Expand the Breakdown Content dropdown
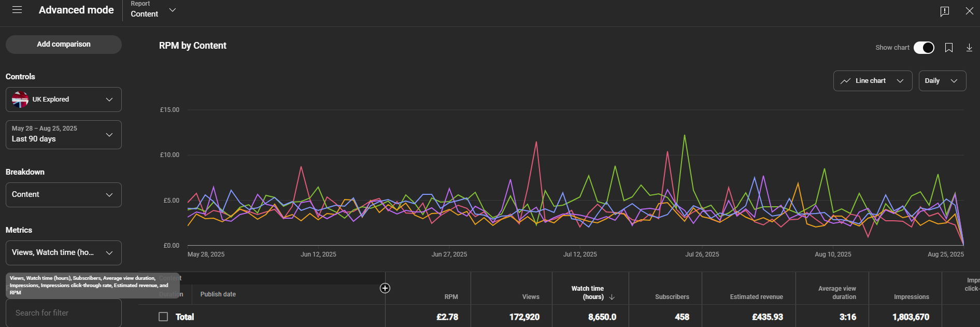 tap(64, 195)
